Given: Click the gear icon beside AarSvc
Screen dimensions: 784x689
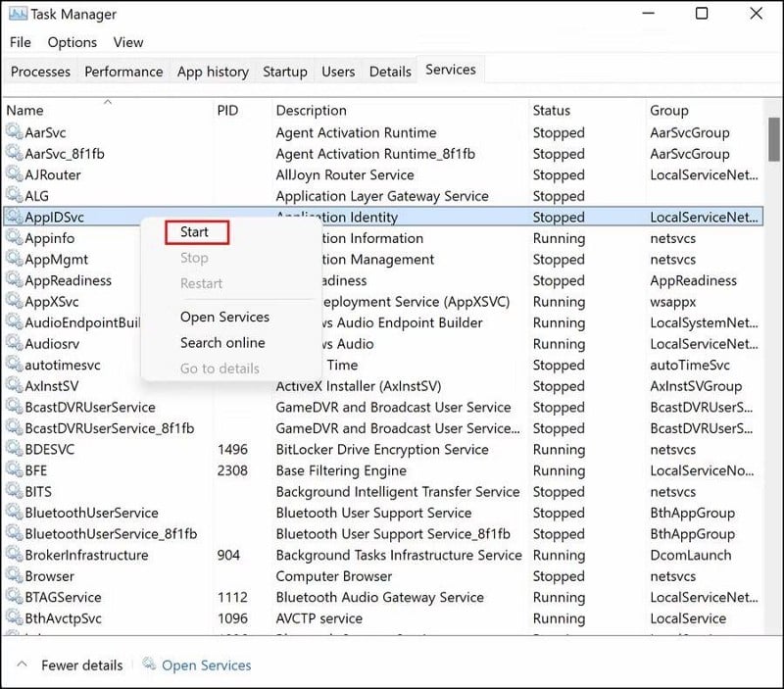Looking at the screenshot, I should tap(14, 132).
